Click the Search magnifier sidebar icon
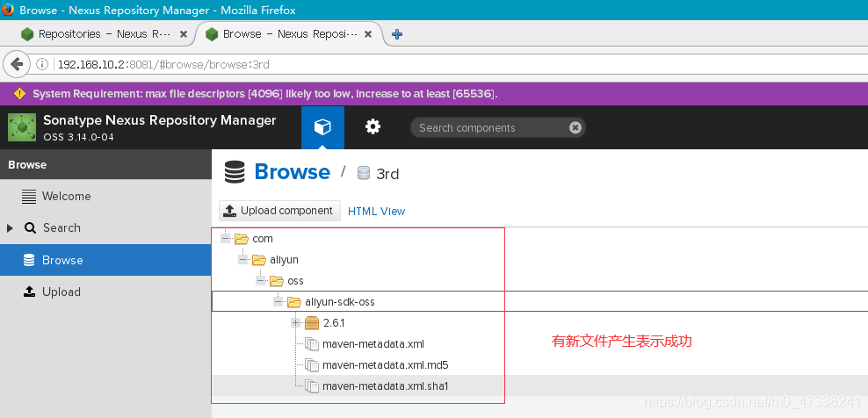This screenshot has width=868, height=418. [x=30, y=228]
